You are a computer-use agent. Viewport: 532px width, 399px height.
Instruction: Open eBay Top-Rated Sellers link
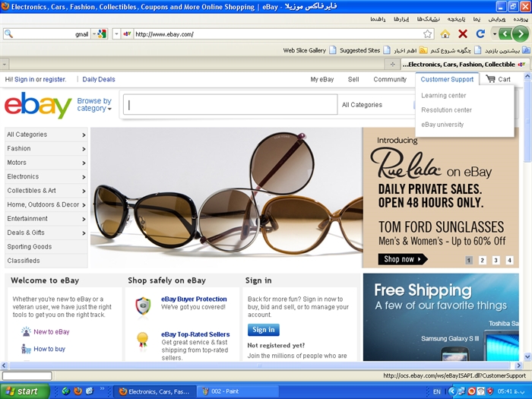click(195, 334)
